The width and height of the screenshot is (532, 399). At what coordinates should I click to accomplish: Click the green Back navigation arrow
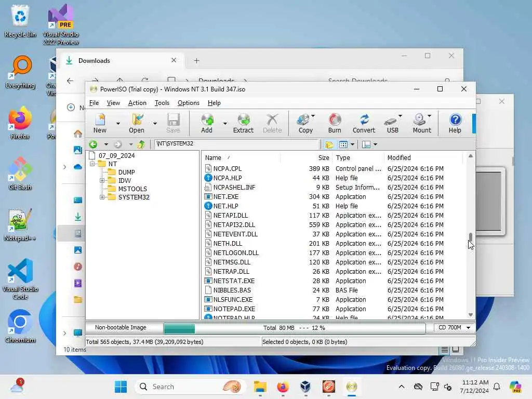coord(94,144)
